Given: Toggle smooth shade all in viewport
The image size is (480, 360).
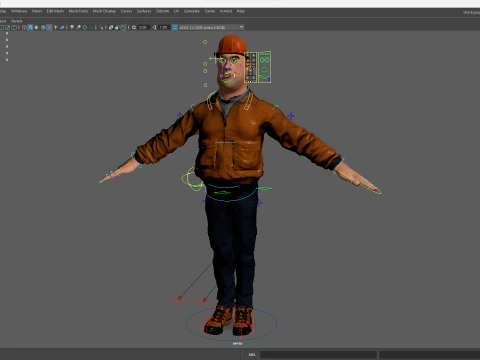Looking at the screenshot, I should (x=30, y=27).
